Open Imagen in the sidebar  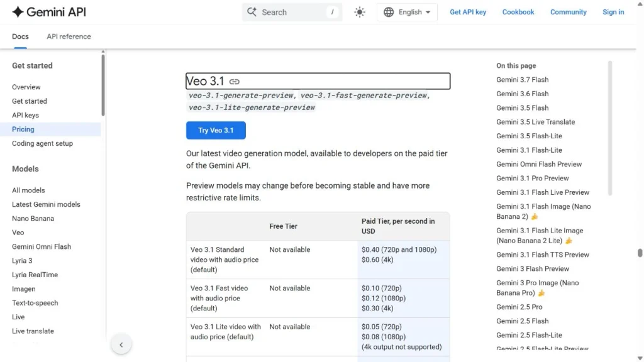click(24, 289)
